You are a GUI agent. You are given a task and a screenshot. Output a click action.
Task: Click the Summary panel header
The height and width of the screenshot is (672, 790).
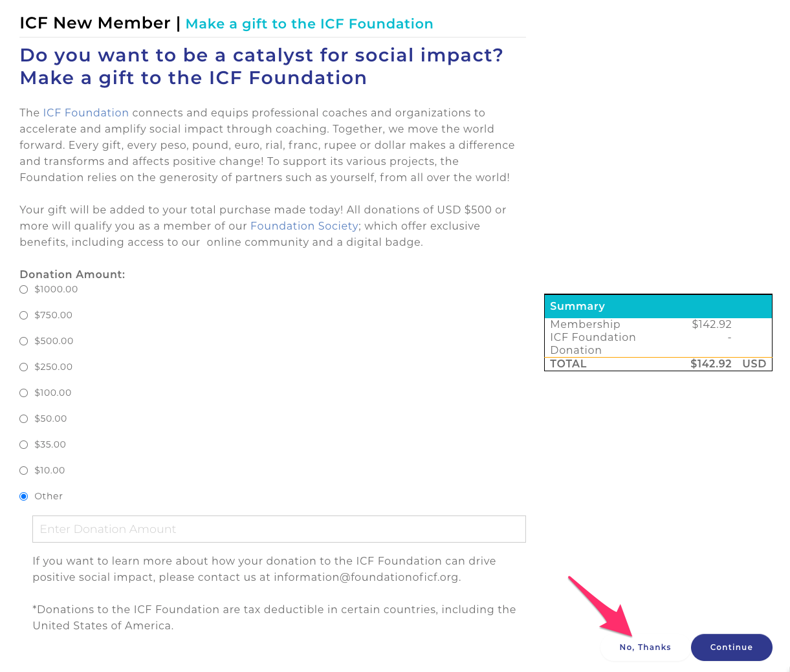coord(658,306)
